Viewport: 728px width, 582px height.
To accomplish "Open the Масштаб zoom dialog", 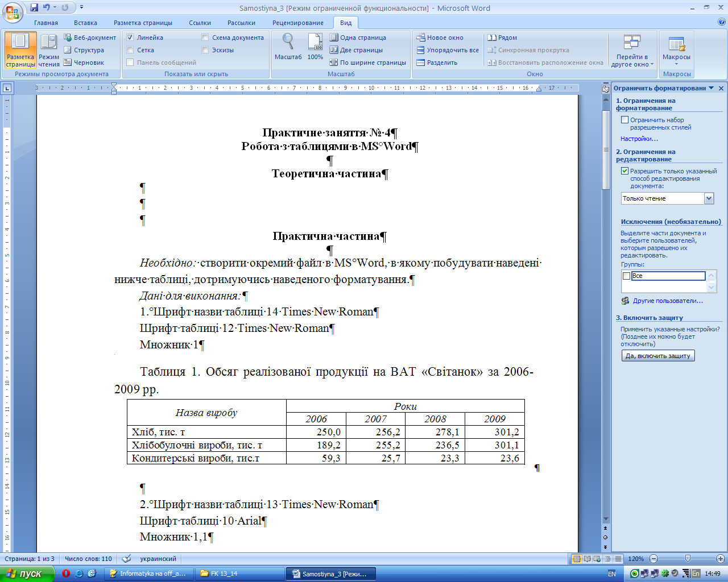I will coord(288,47).
